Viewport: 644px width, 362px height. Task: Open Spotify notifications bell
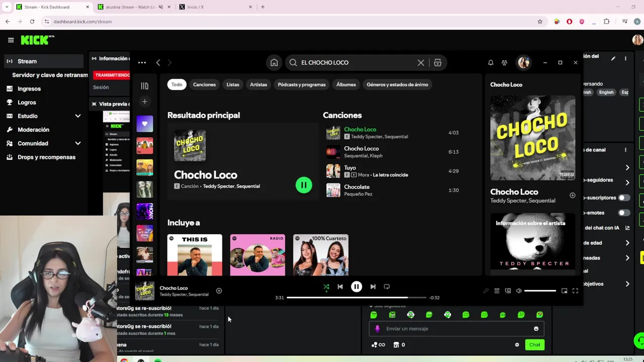(x=491, y=62)
